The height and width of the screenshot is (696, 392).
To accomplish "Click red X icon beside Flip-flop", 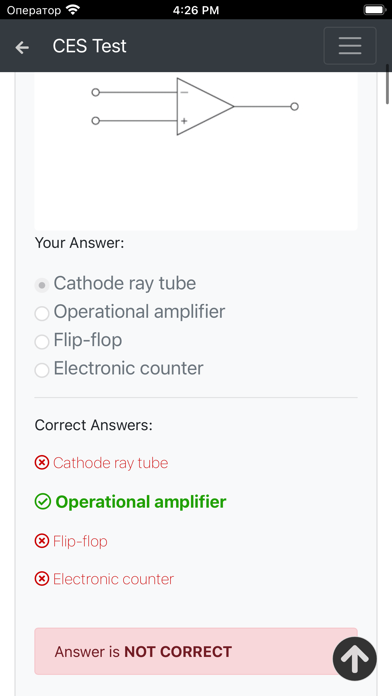I will point(42,541).
